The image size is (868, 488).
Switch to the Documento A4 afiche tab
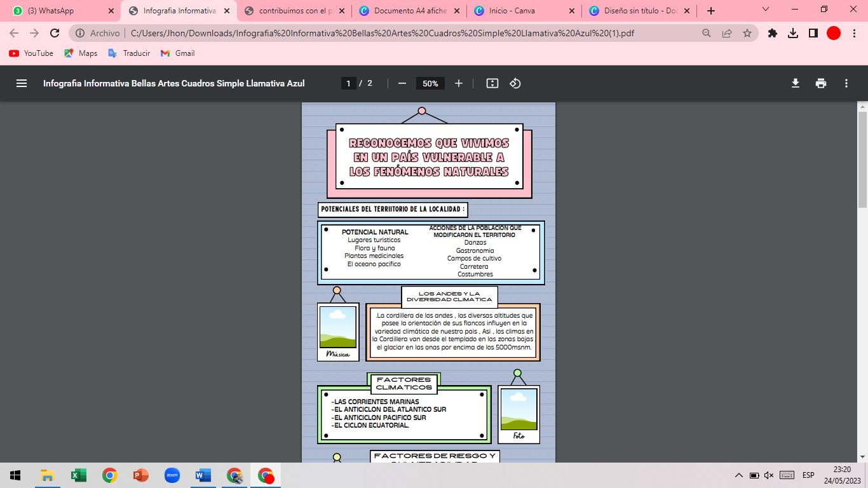coord(409,11)
